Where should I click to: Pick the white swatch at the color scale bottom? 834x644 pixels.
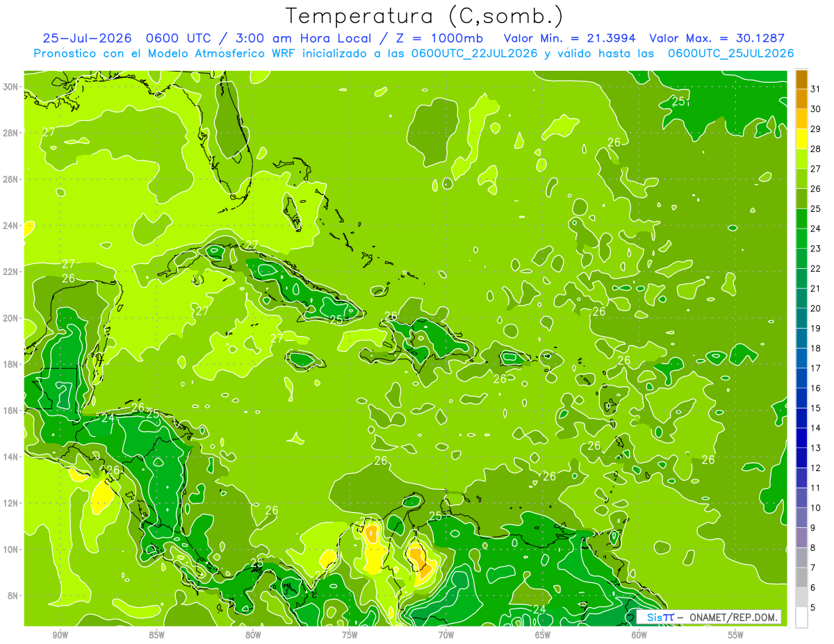pyautogui.click(x=801, y=618)
